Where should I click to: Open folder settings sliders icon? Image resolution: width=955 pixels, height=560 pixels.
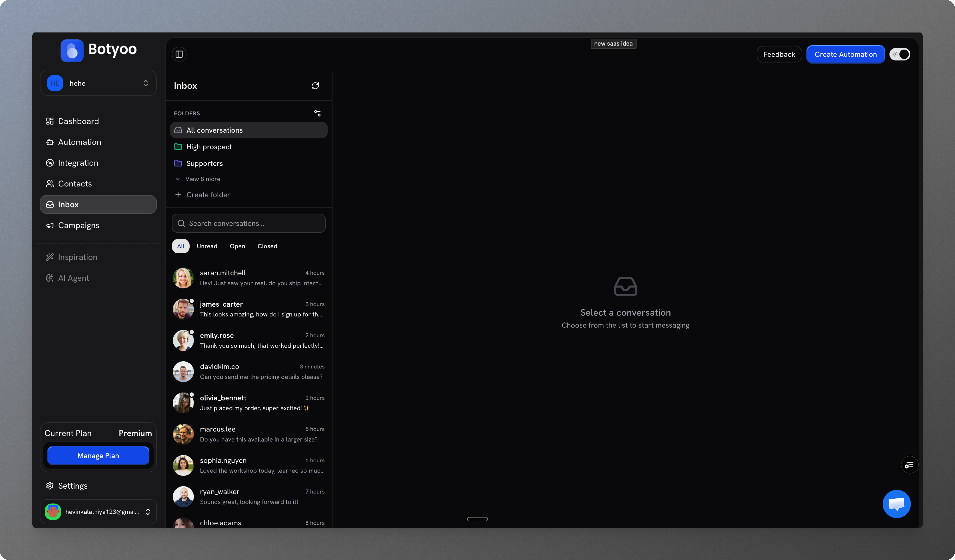coord(318,113)
